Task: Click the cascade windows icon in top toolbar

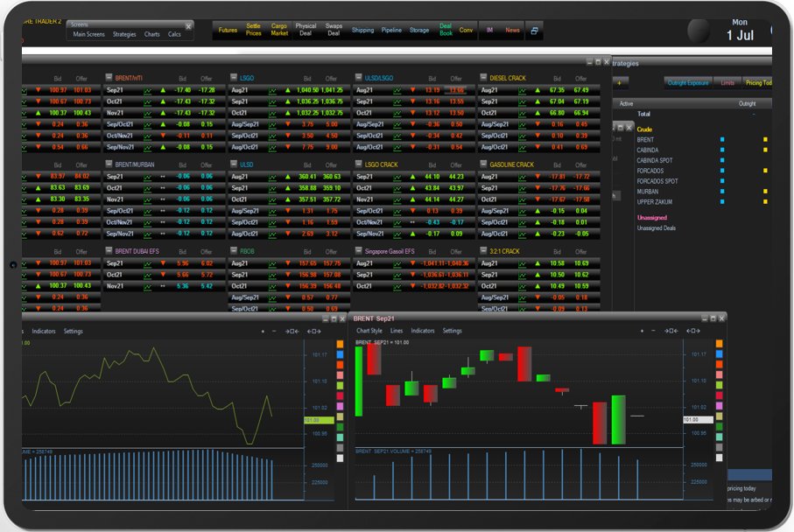Action: 534,31
